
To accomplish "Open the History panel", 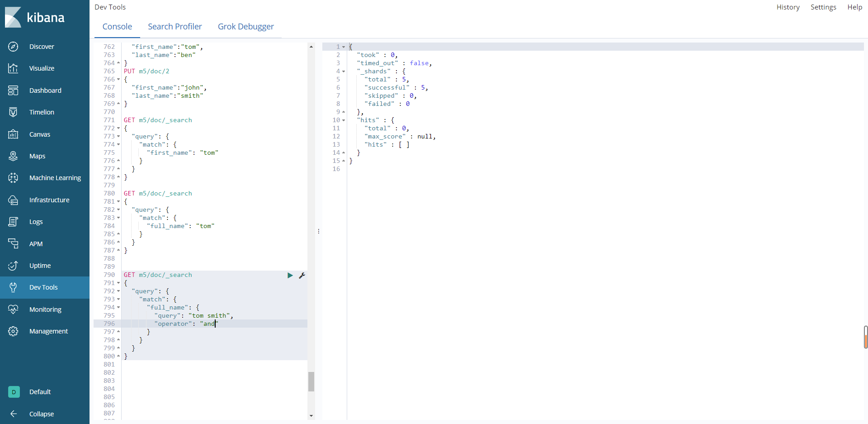I will pos(788,7).
